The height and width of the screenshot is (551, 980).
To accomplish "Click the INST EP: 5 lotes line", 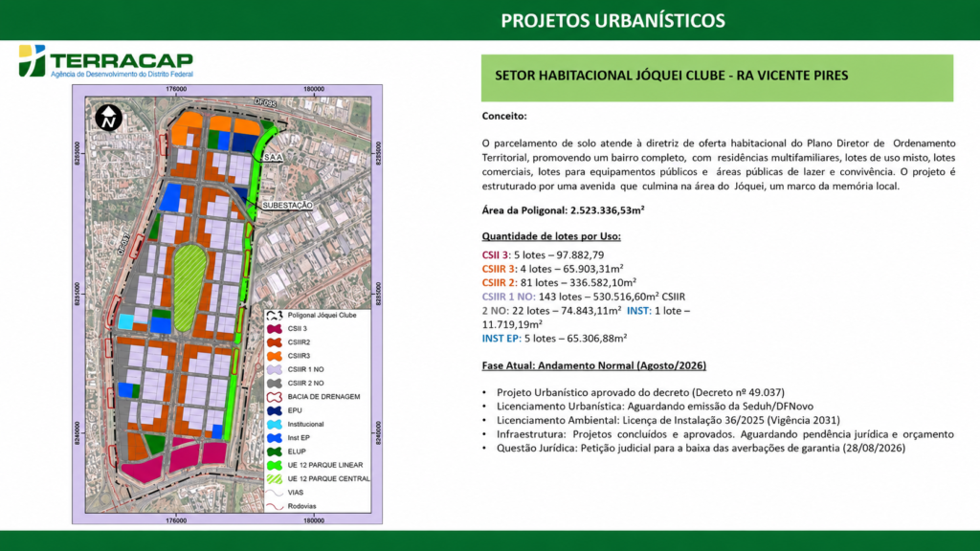I will (x=554, y=338).
